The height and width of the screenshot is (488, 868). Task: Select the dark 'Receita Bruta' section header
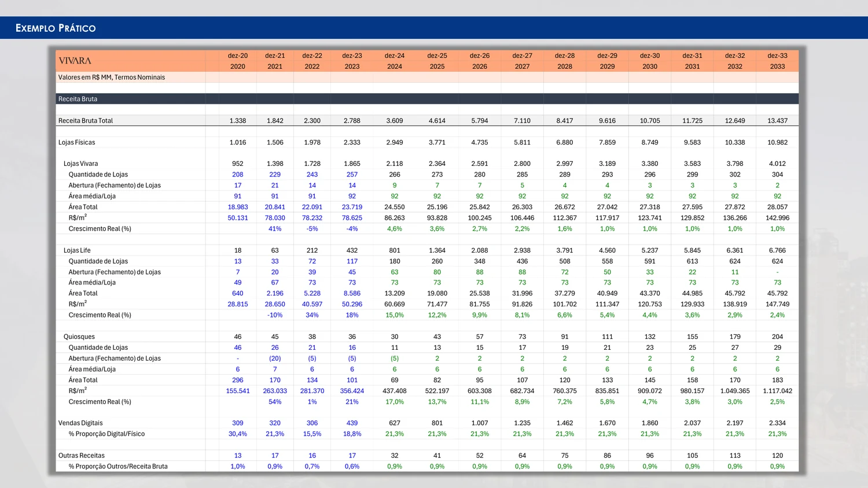tap(427, 99)
